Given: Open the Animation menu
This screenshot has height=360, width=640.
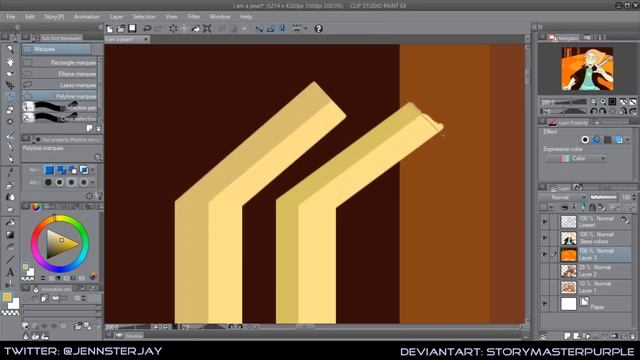Looking at the screenshot, I should (87, 17).
